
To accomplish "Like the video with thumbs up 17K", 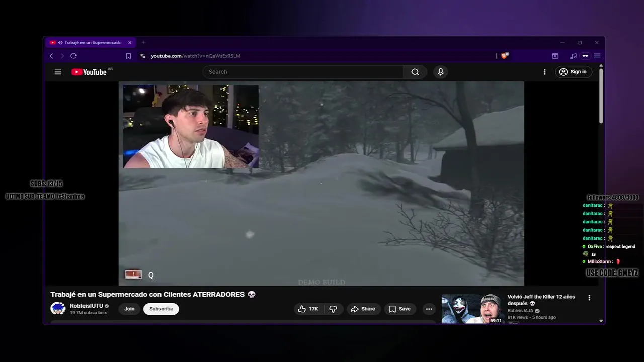I will (308, 309).
